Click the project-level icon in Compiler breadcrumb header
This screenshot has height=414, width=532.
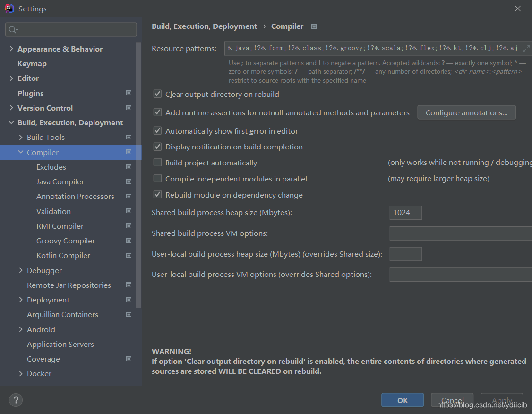click(x=314, y=26)
